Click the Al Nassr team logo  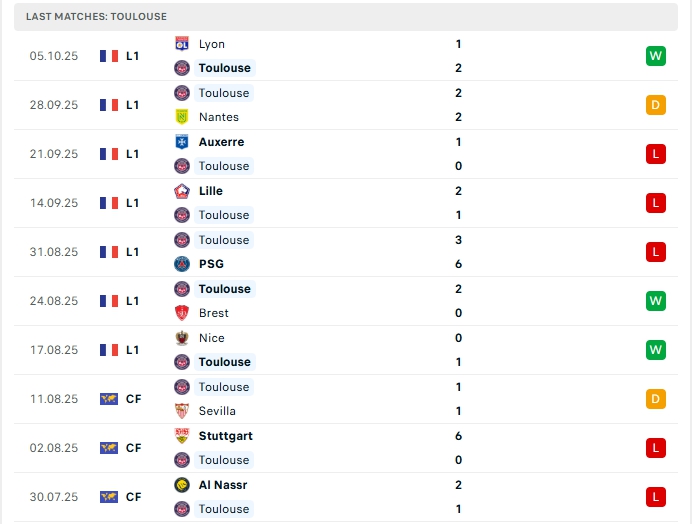[x=182, y=485]
